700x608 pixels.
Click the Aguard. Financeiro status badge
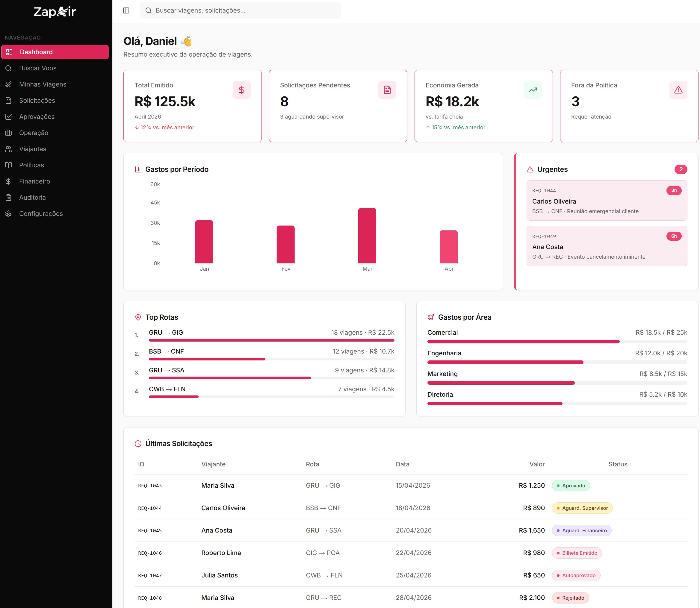click(x=581, y=530)
